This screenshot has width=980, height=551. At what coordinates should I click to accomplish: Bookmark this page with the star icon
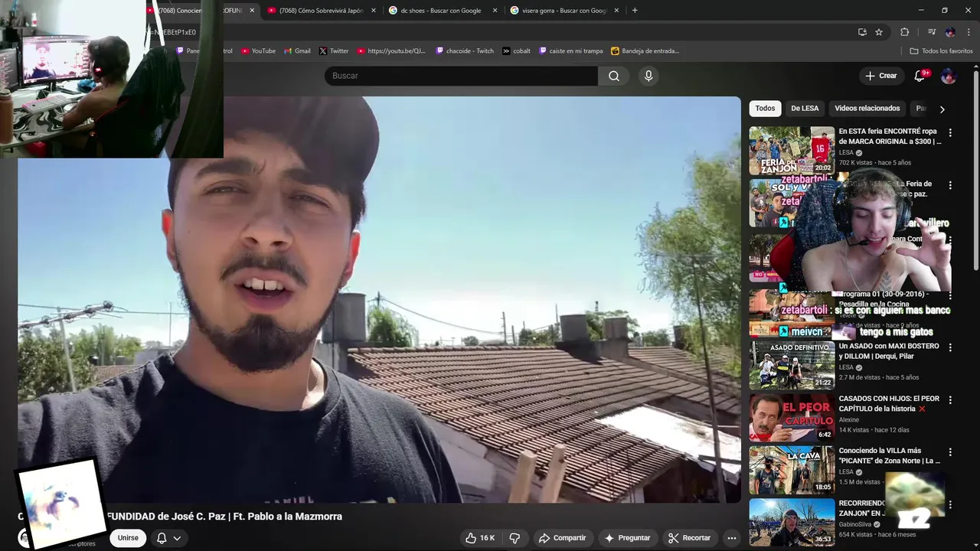(x=879, y=32)
